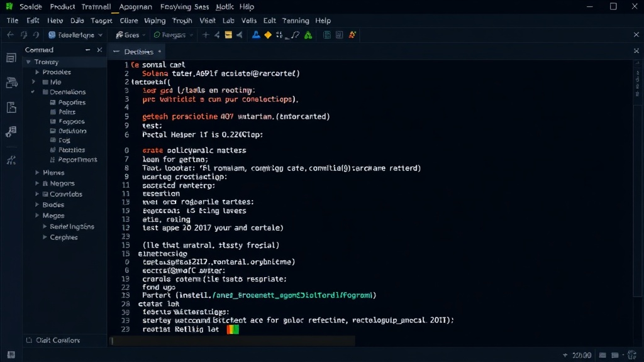Open the document-shaped sidebar icon
This screenshot has height=362, width=644.
click(x=11, y=107)
